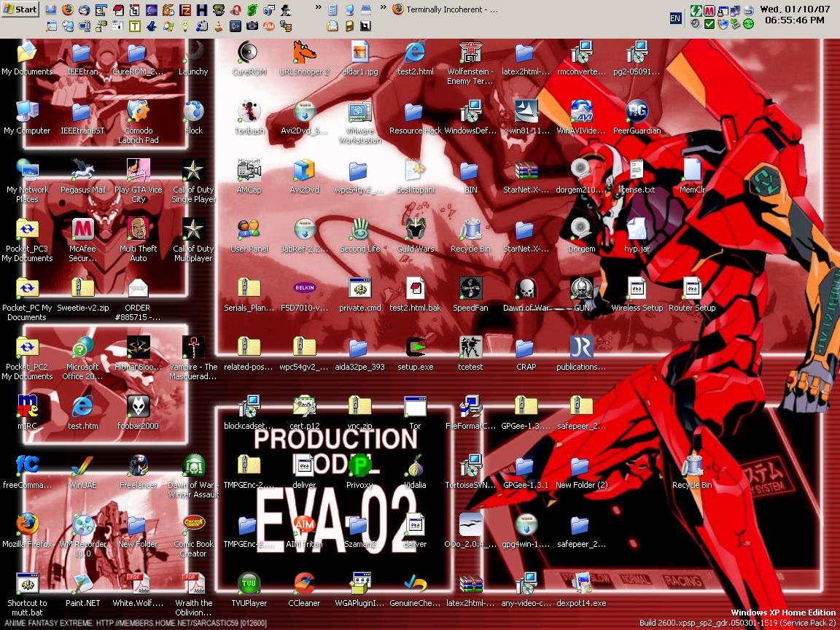Image resolution: width=840 pixels, height=630 pixels.
Task: Click the PeerGuardian desktop icon
Action: click(x=637, y=111)
